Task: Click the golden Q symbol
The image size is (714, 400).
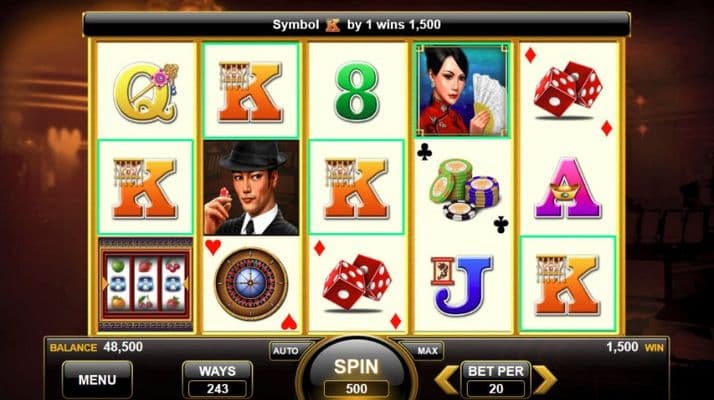Action: 145,92
